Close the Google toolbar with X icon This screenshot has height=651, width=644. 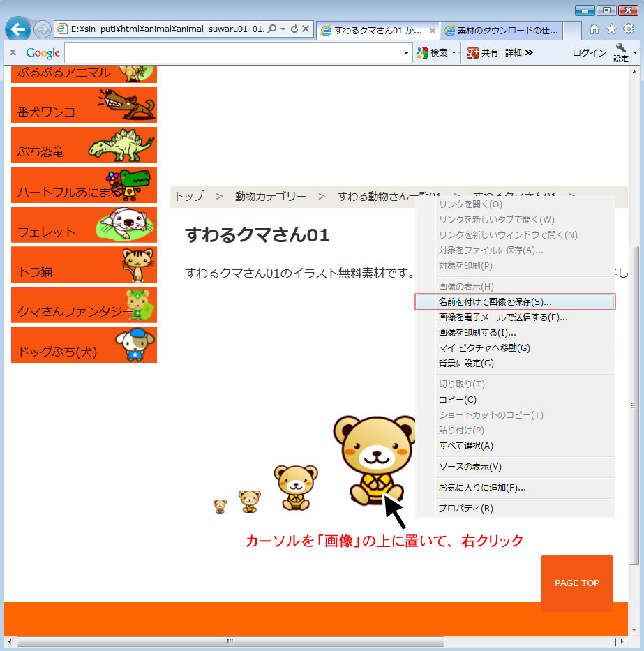(13, 53)
